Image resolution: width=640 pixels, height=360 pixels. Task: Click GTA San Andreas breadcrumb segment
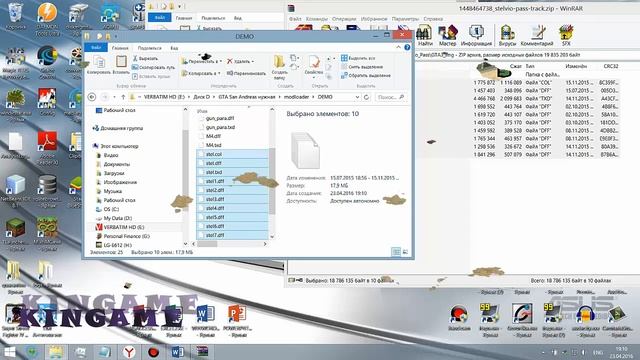click(x=247, y=97)
